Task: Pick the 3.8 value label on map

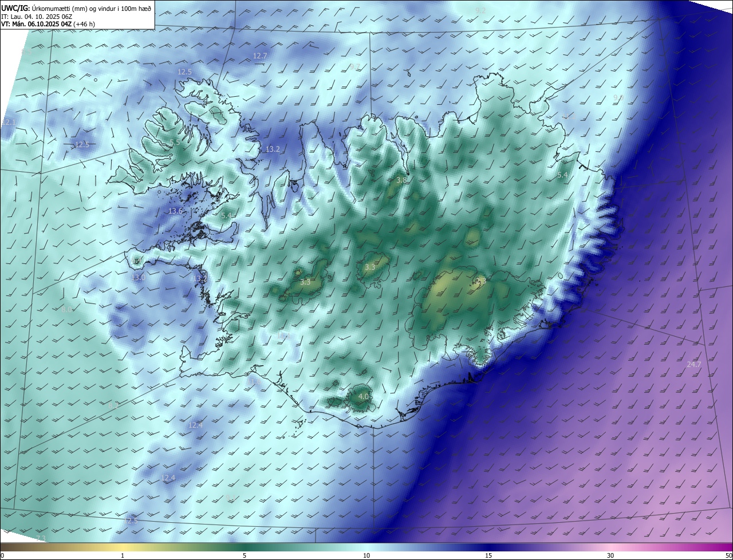Action: (401, 180)
